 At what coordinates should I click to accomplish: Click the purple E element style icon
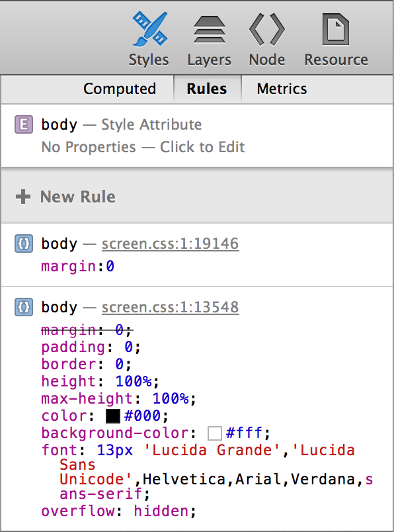pyautogui.click(x=24, y=124)
